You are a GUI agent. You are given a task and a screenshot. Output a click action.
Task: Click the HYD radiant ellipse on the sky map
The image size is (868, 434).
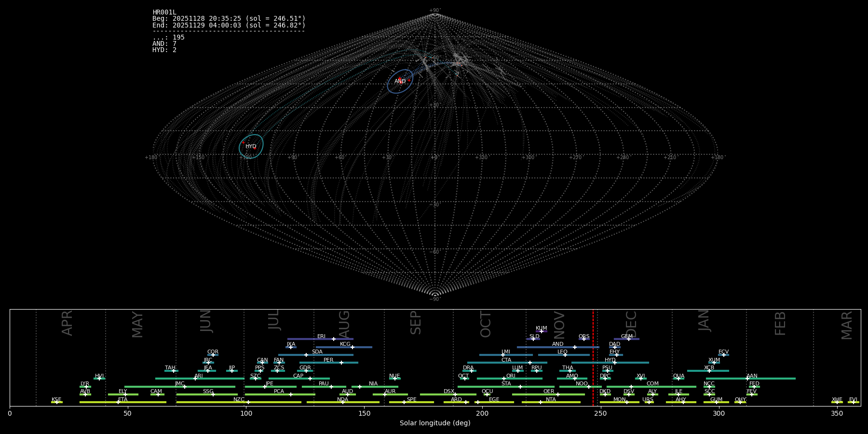[x=251, y=146]
